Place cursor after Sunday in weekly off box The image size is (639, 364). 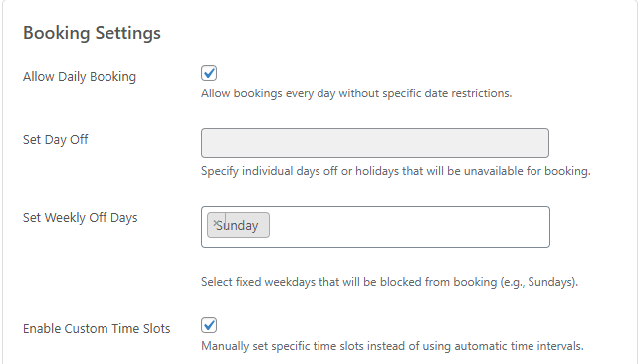tap(407, 226)
